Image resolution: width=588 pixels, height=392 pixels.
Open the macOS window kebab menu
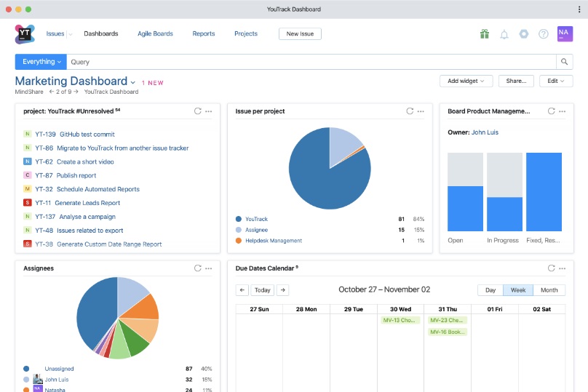pyautogui.click(x=579, y=9)
